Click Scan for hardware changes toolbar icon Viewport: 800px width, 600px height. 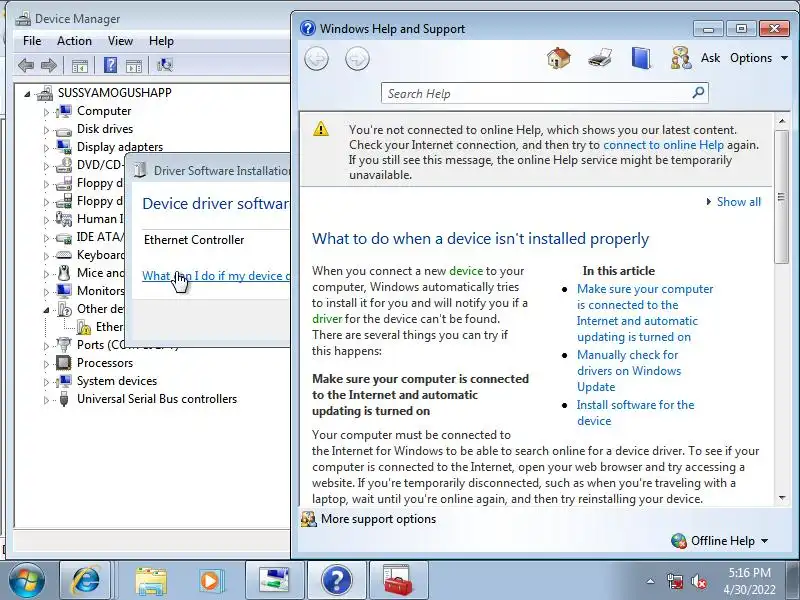pyautogui.click(x=165, y=65)
